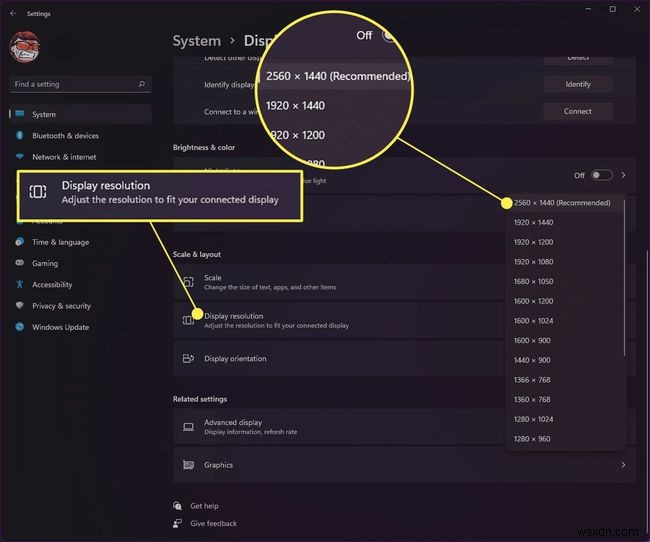Choose 1280 × 960 from the list
This screenshot has height=542, width=650.
[x=565, y=439]
